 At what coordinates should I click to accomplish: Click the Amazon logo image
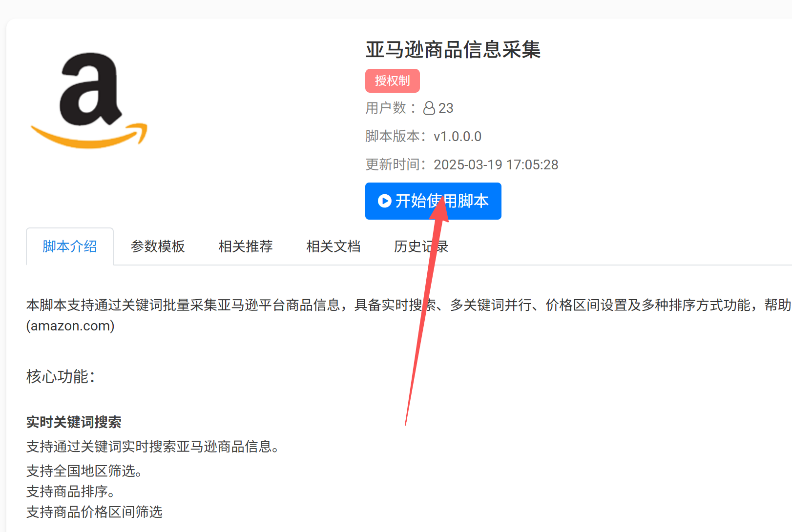pyautogui.click(x=89, y=101)
